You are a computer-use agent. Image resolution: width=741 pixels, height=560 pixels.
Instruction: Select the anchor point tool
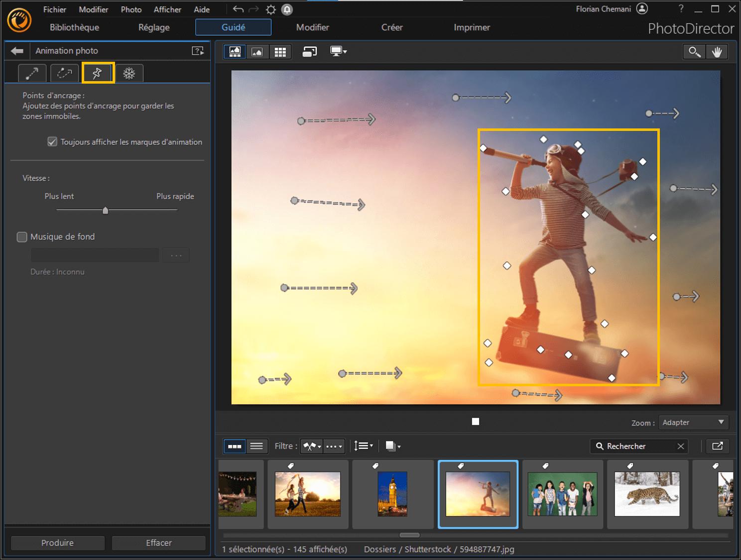point(98,73)
